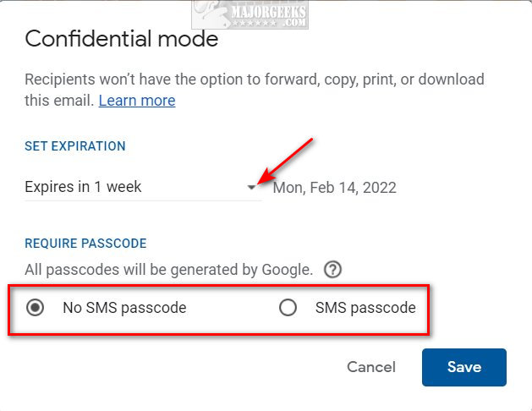
Task: Click the "No SMS passcode" label text
Action: click(124, 308)
